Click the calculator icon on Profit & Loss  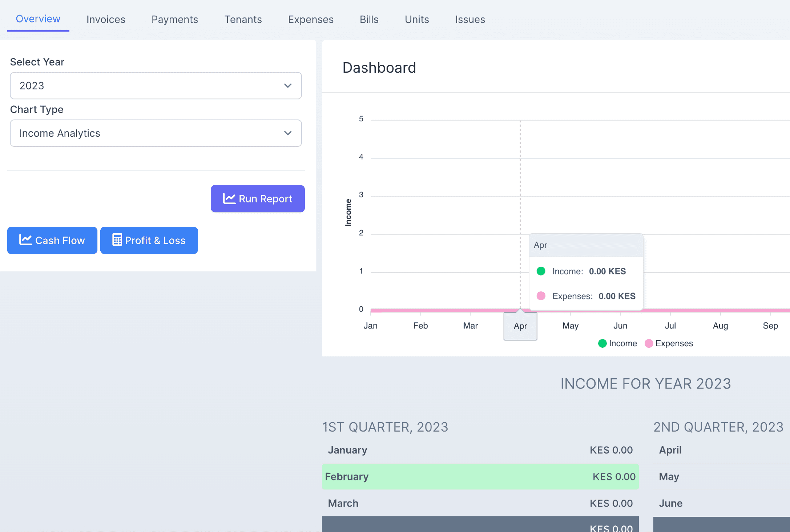117,240
